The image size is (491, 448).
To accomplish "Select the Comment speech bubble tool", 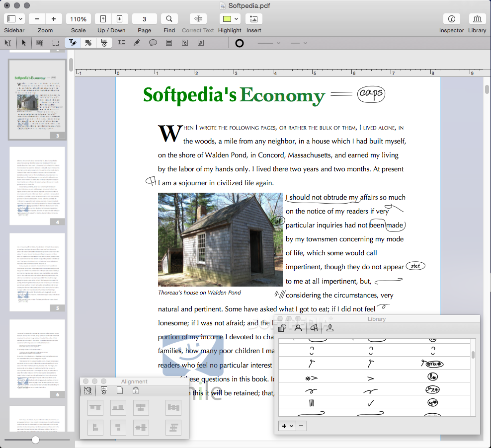I will click(x=153, y=43).
